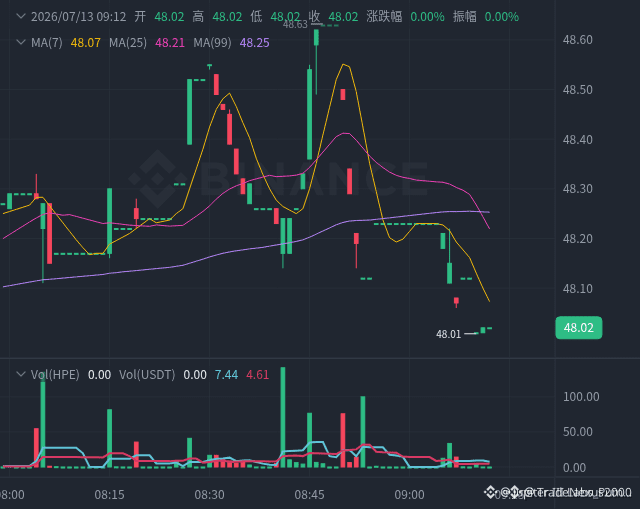Collapse the MA(7) indicator row chevron

[x=21, y=42]
